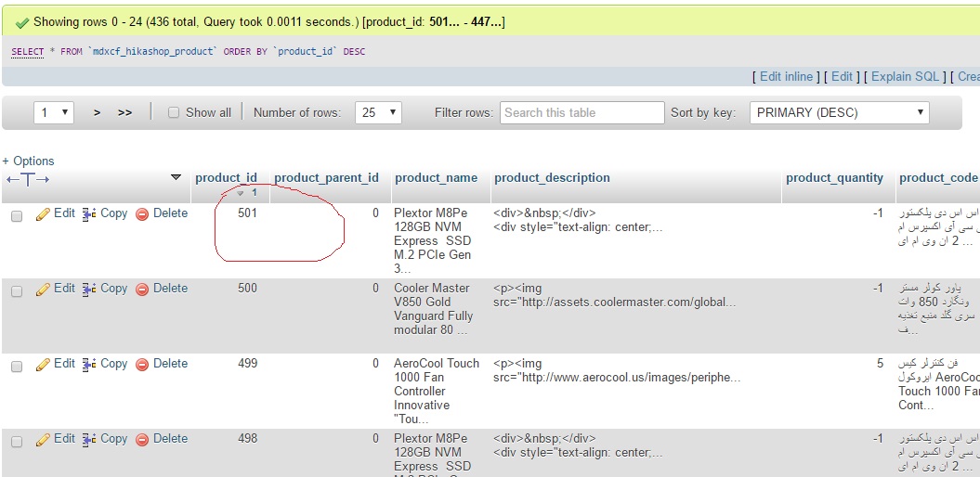Click the pencil Edit icon for product 500
The height and width of the screenshot is (477, 980).
[43, 290]
